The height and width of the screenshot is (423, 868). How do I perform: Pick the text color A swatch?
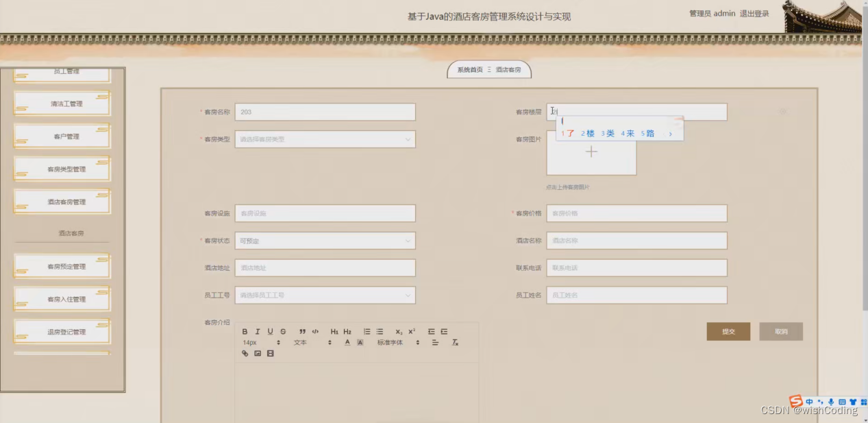(x=347, y=343)
